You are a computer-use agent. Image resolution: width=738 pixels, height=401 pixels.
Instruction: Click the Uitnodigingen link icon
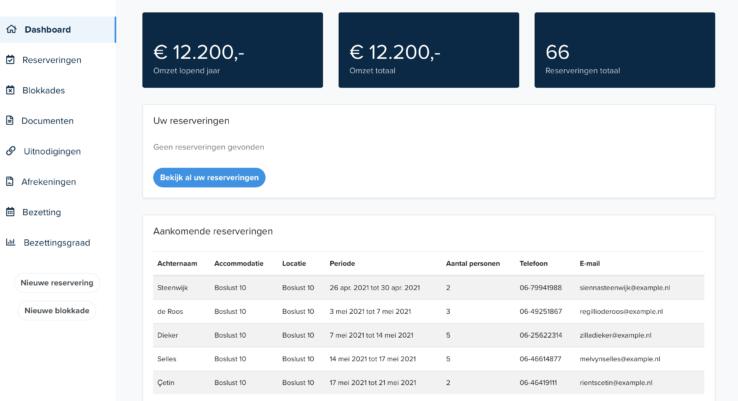pos(10,151)
